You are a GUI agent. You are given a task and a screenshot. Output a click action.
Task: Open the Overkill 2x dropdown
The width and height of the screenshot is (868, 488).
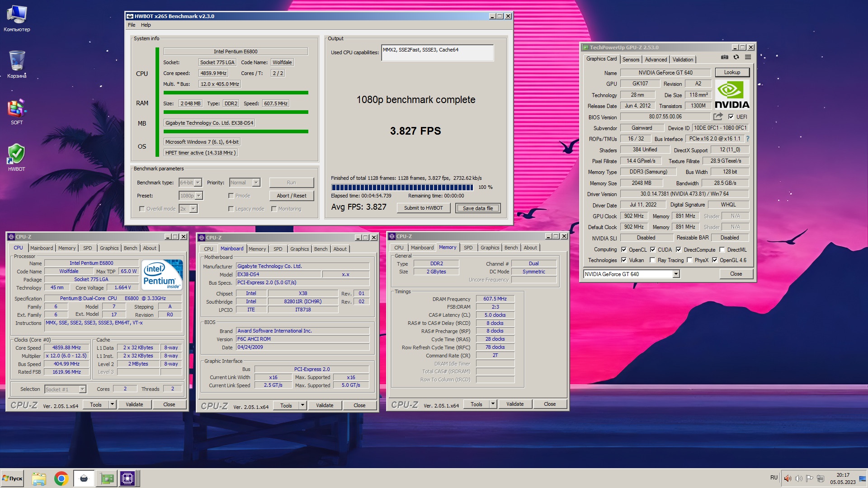click(x=188, y=209)
